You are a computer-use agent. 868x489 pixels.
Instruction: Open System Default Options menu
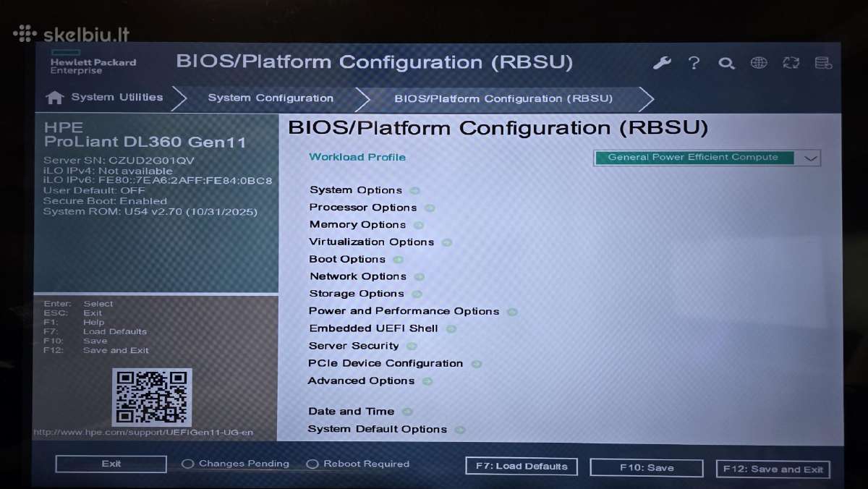pyautogui.click(x=378, y=429)
